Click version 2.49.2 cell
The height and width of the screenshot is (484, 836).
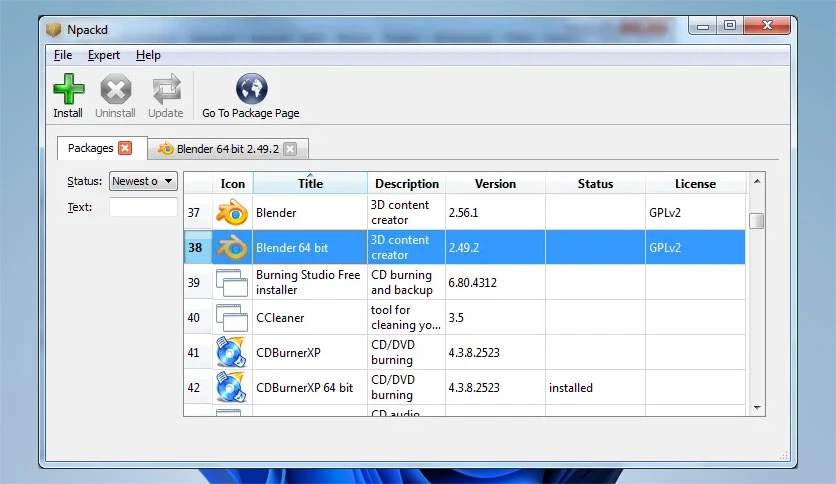point(495,247)
